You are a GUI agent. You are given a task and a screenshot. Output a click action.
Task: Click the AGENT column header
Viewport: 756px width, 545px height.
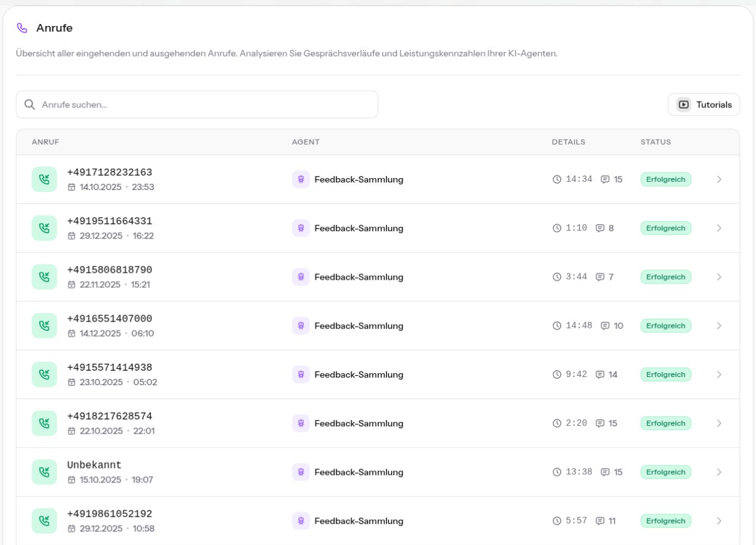pos(306,142)
